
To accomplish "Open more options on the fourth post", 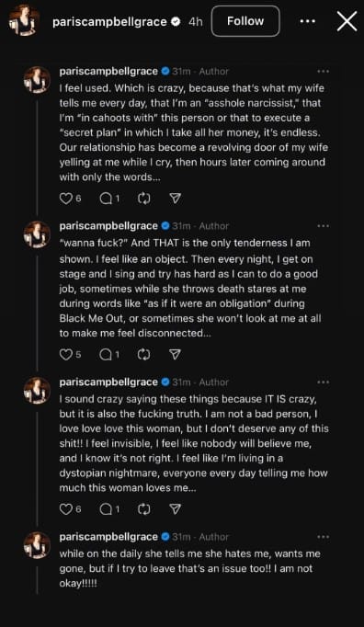I will click(x=323, y=537).
